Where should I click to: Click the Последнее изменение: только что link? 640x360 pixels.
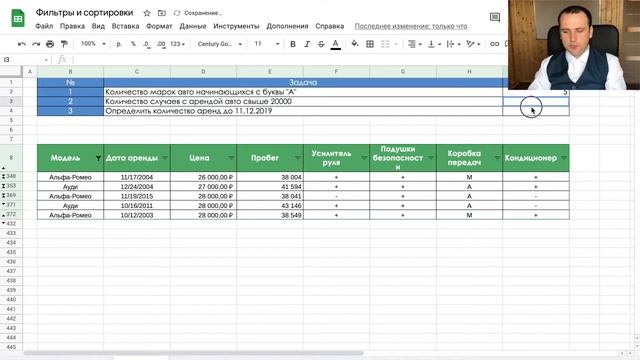(411, 26)
